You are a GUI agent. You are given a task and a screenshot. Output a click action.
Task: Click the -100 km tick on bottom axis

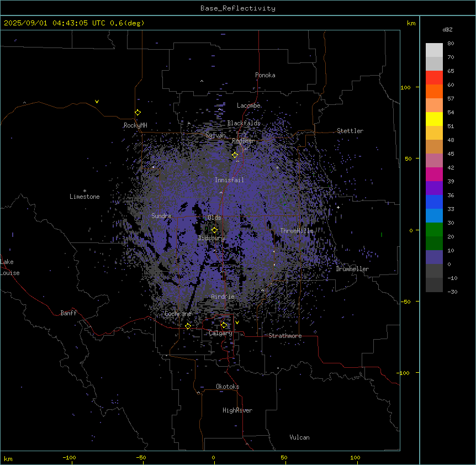[69, 457]
